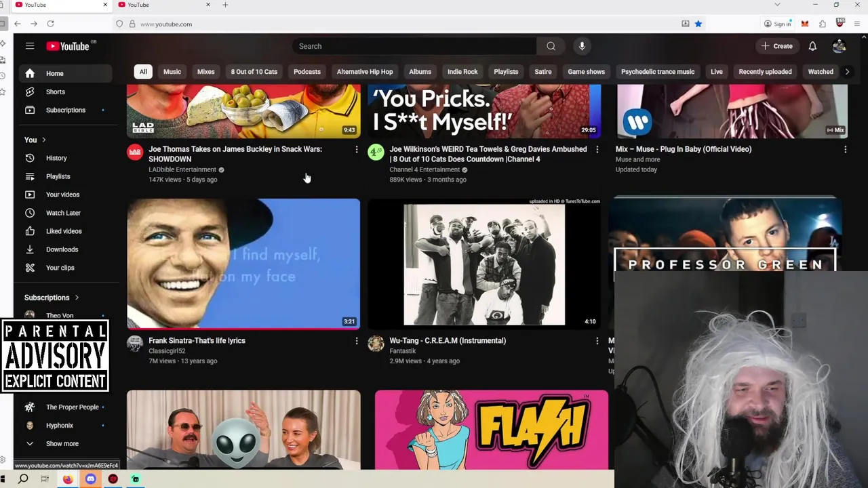Open Frank Sinatra-That's life lyrics title
868x488 pixels.
[x=197, y=341]
